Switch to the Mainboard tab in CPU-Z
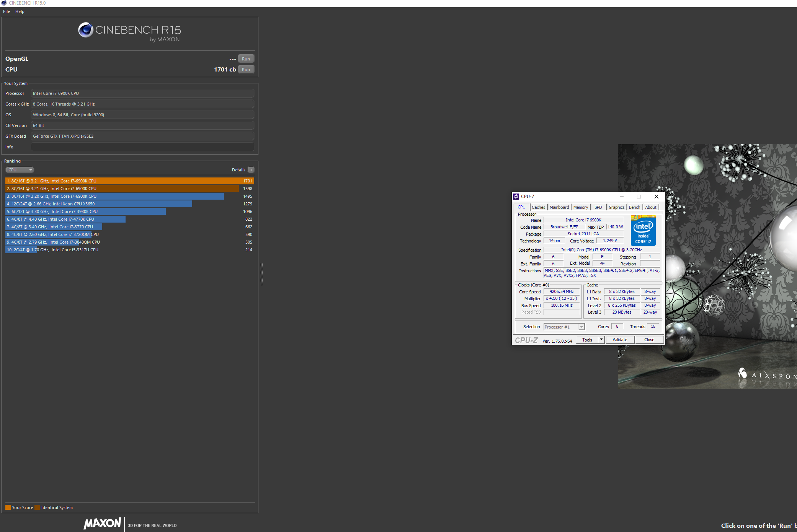The width and height of the screenshot is (797, 532). click(559, 207)
